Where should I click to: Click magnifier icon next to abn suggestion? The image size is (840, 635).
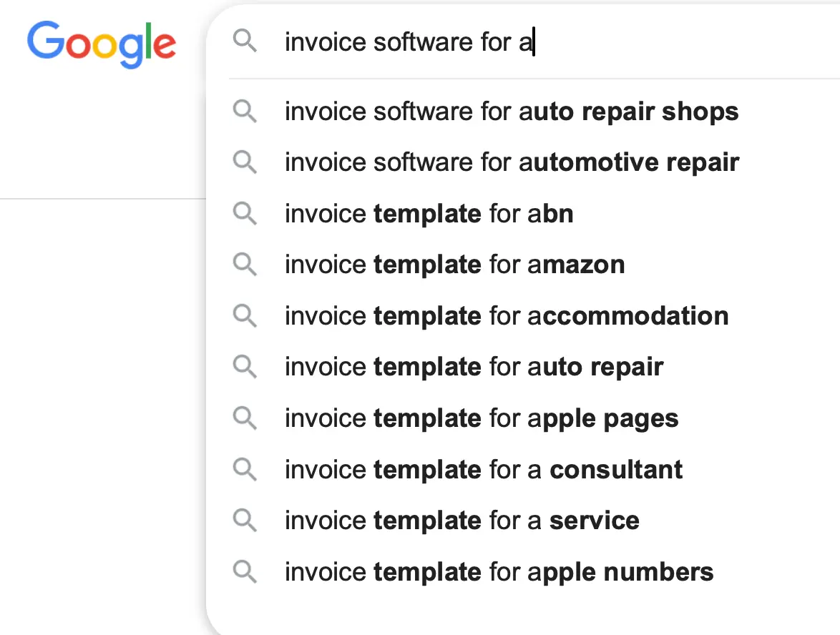[245, 214]
